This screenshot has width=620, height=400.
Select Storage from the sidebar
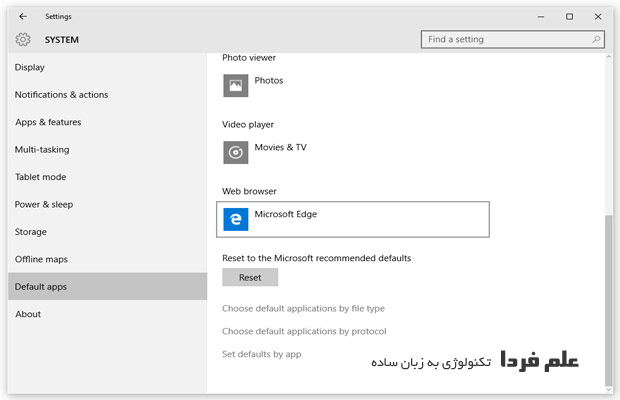click(x=31, y=232)
